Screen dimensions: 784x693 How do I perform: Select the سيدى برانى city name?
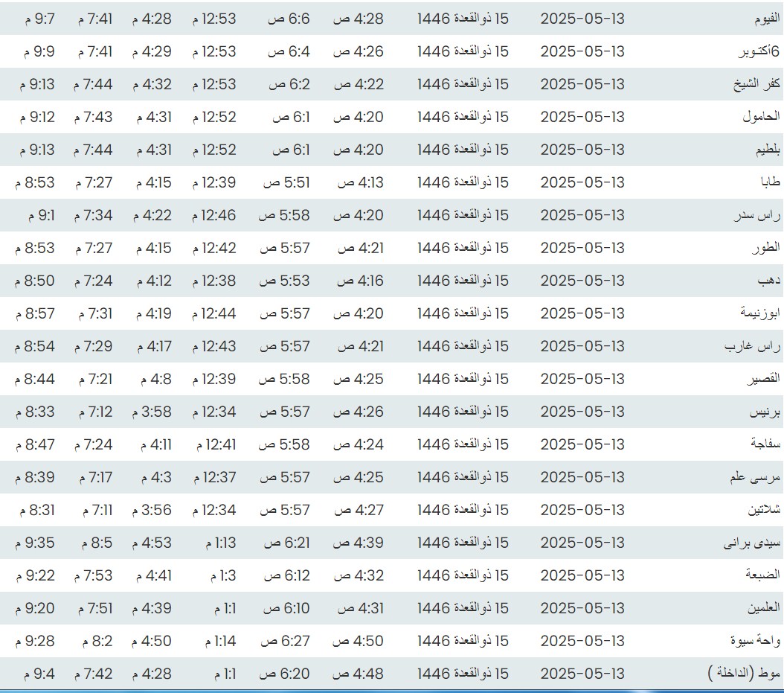point(752,543)
